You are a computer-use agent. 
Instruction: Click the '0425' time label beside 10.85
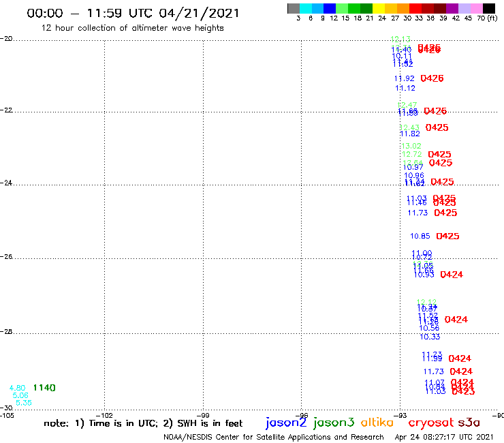pos(447,236)
